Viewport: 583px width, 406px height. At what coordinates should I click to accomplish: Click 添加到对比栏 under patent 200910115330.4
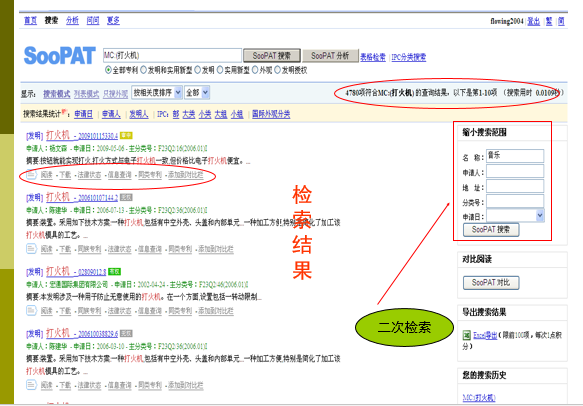[186, 174]
